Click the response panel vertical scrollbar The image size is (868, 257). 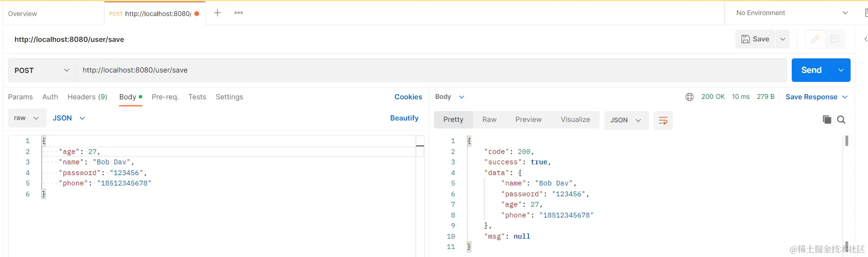coord(846,141)
